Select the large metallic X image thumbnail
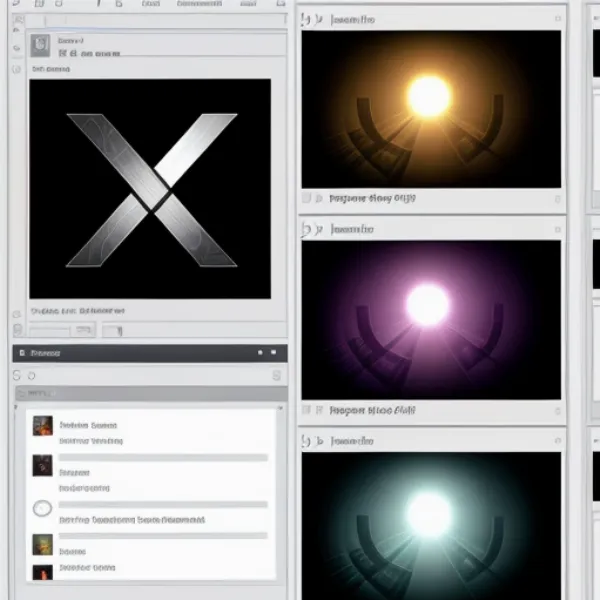Viewport: 600px width, 600px height. pyautogui.click(x=150, y=189)
